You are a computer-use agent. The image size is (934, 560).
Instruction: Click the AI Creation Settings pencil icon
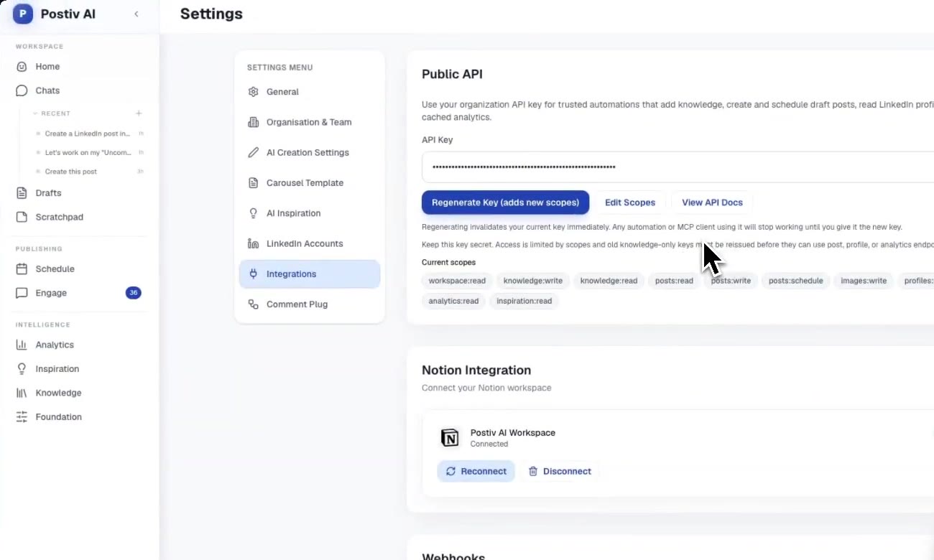pos(253,152)
